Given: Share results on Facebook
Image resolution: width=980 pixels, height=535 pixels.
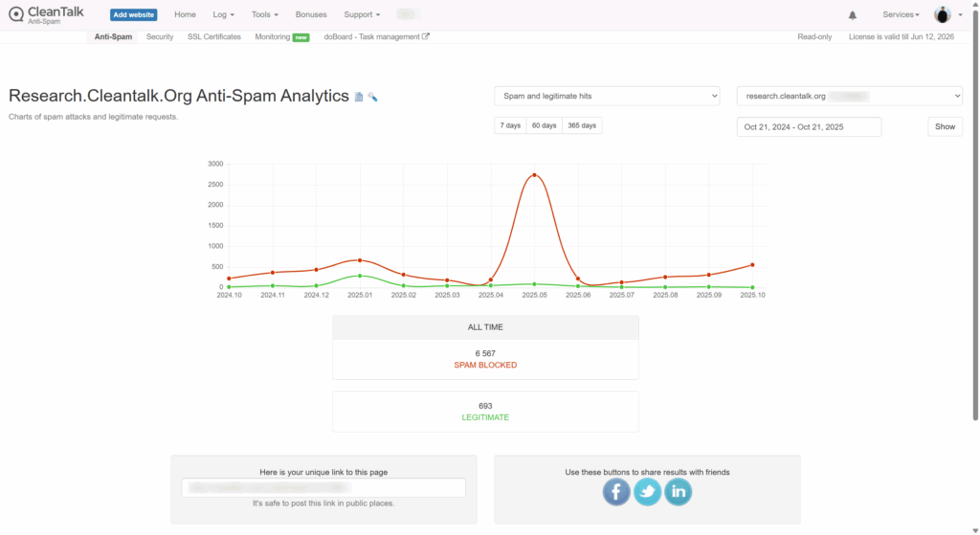Looking at the screenshot, I should pyautogui.click(x=616, y=492).
